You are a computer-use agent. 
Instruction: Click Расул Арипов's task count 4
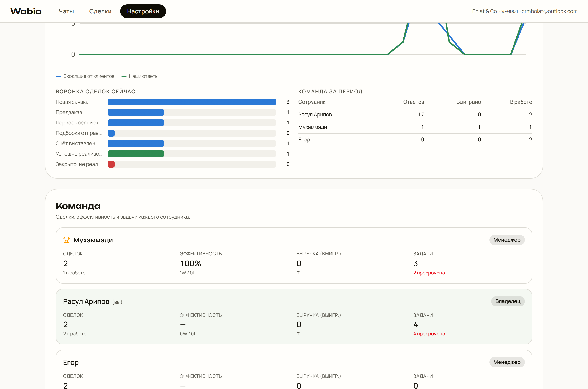pos(416,325)
